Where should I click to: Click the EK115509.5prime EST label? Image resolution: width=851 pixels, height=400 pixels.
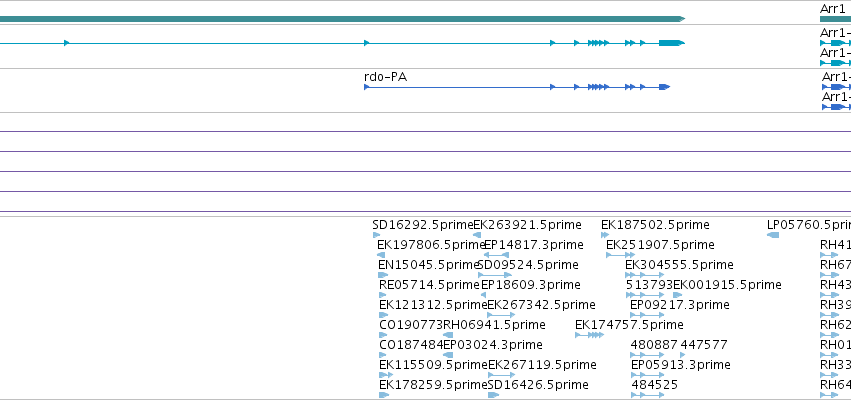click(x=434, y=365)
